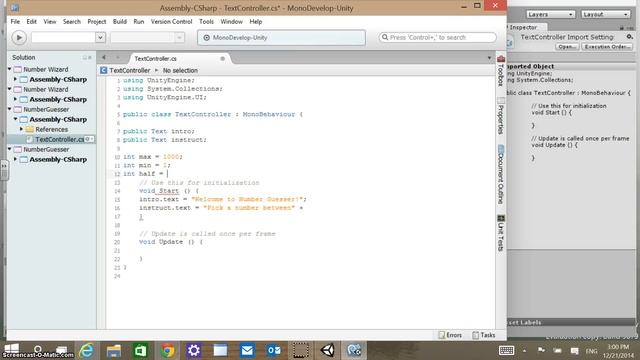This screenshot has height=360, width=640.
Task: Launch Internet Explorer from the taskbar
Action: (87, 350)
